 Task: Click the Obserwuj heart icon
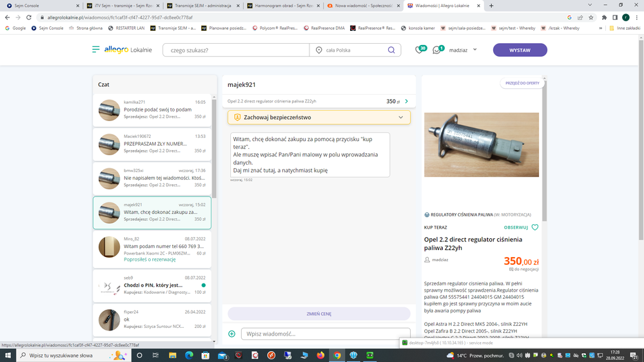[x=535, y=227]
